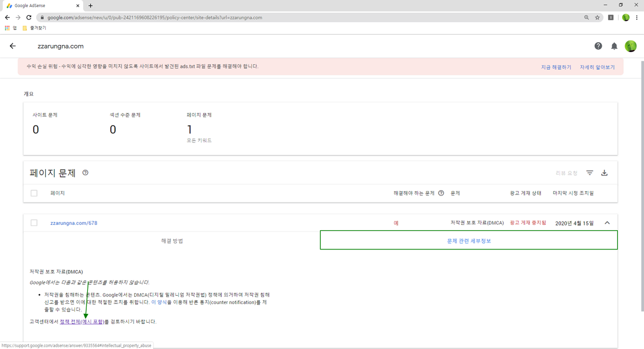The image size is (644, 349).
Task: Click the zoom magnifier icon in address bar
Action: 587,18
